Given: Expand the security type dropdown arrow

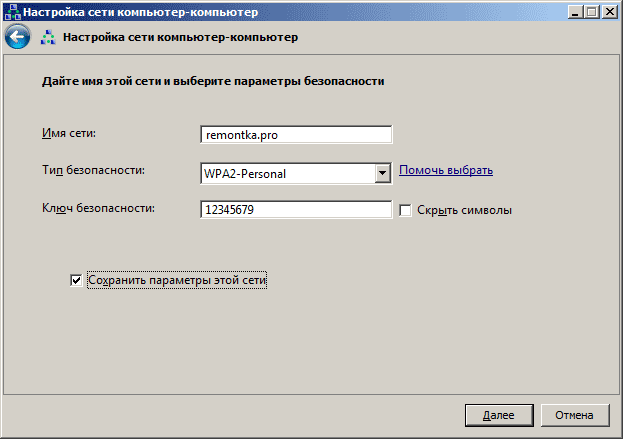Looking at the screenshot, I should (x=382, y=174).
